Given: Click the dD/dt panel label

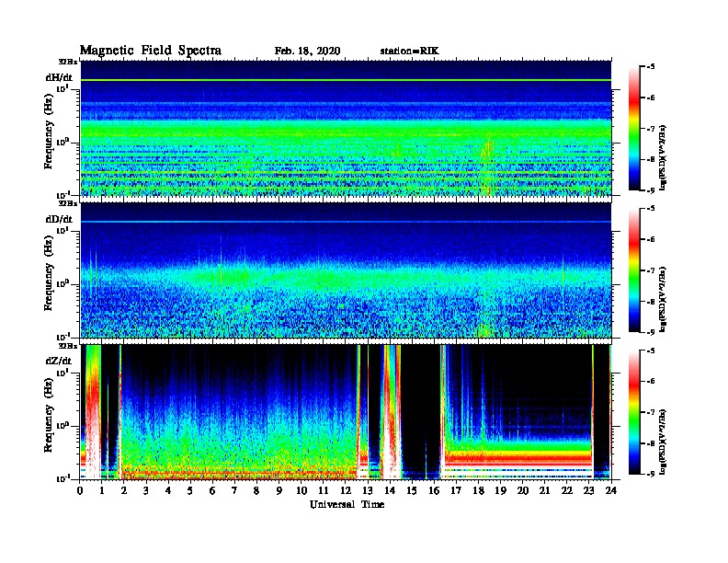Looking at the screenshot, I should [x=59, y=219].
